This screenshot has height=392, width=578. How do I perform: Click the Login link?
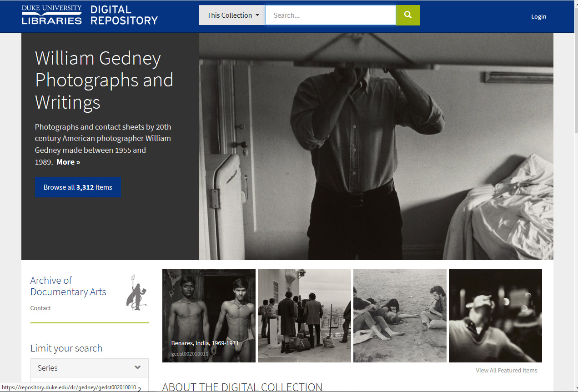click(x=538, y=16)
